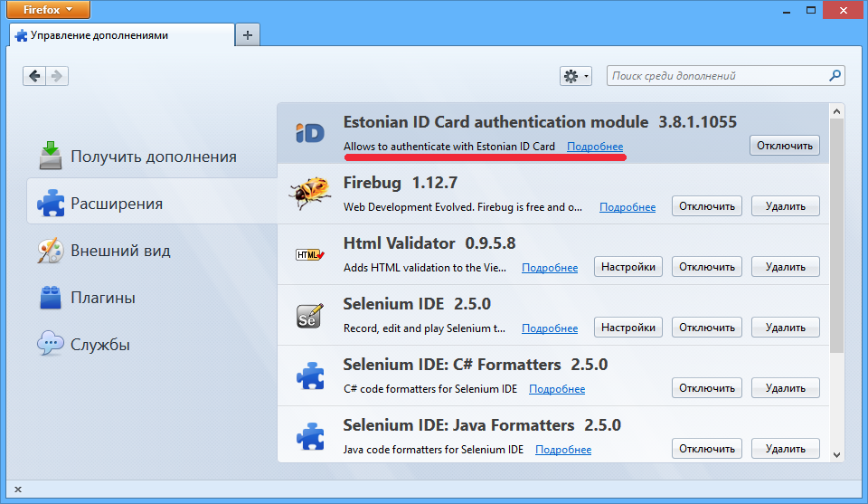Viewport: 868px width, 504px height.
Task: Minimize the Firefox window
Action: pos(786,11)
